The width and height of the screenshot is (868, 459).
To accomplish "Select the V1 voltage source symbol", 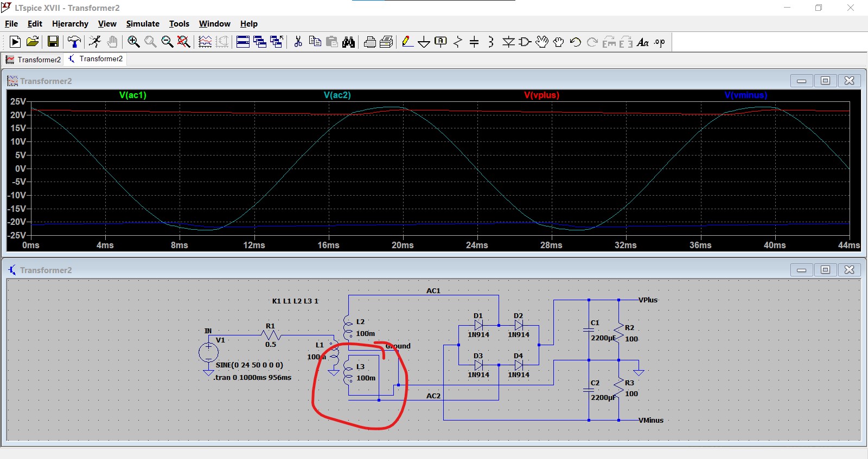I will click(208, 352).
